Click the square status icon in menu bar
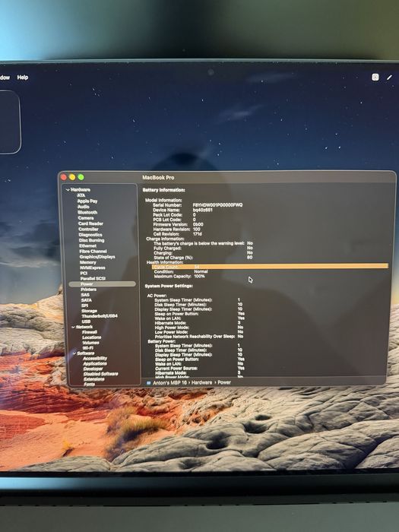This screenshot has height=532, width=399. click(375, 78)
